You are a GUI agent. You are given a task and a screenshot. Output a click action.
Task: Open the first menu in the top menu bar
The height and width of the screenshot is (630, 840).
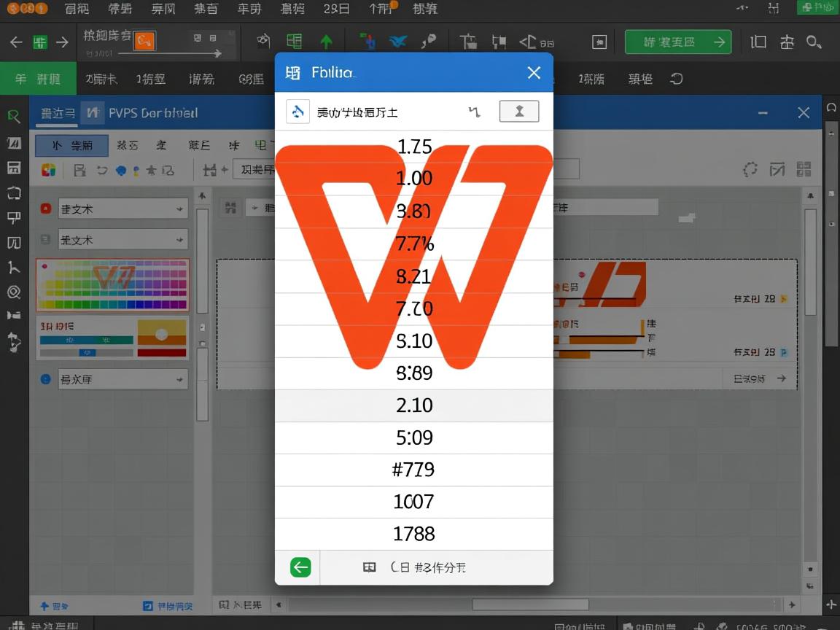[x=78, y=9]
